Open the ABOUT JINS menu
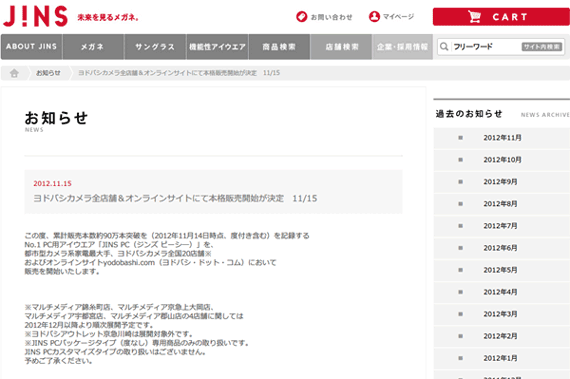Image resolution: width=570 pixels, height=379 pixels. 32,47
